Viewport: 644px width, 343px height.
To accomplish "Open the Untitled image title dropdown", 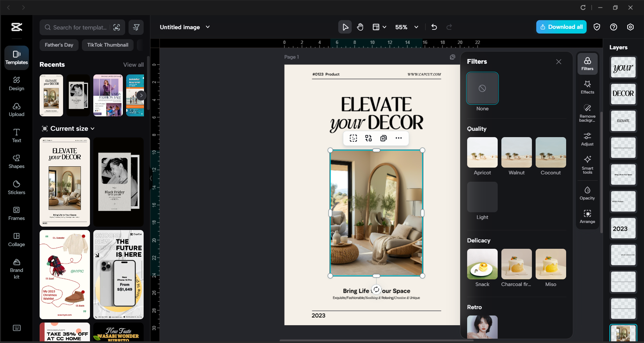I will pyautogui.click(x=208, y=27).
